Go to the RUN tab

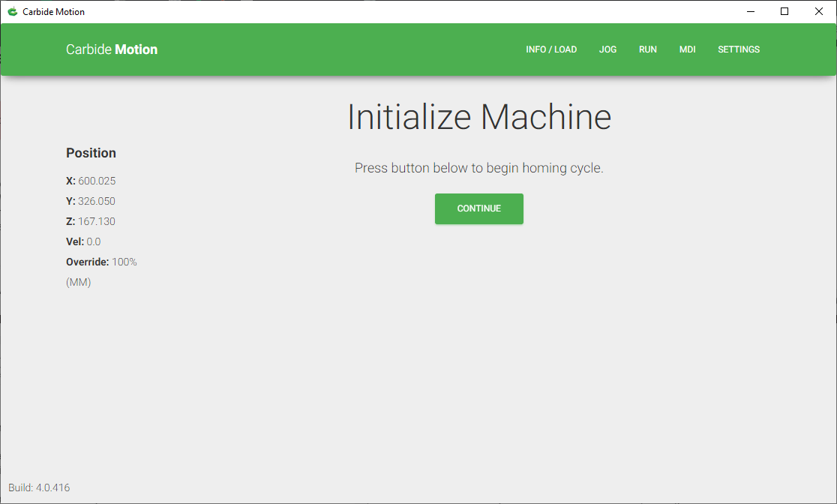point(647,49)
